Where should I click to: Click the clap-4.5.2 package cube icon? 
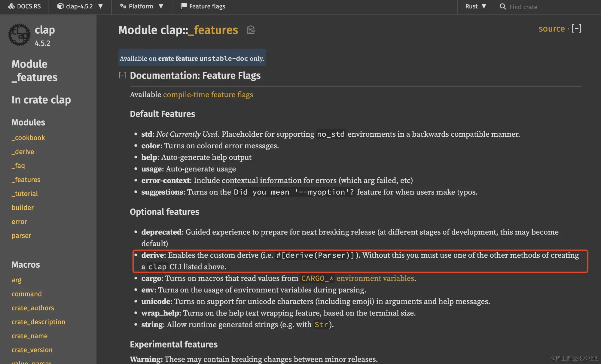coord(60,6)
